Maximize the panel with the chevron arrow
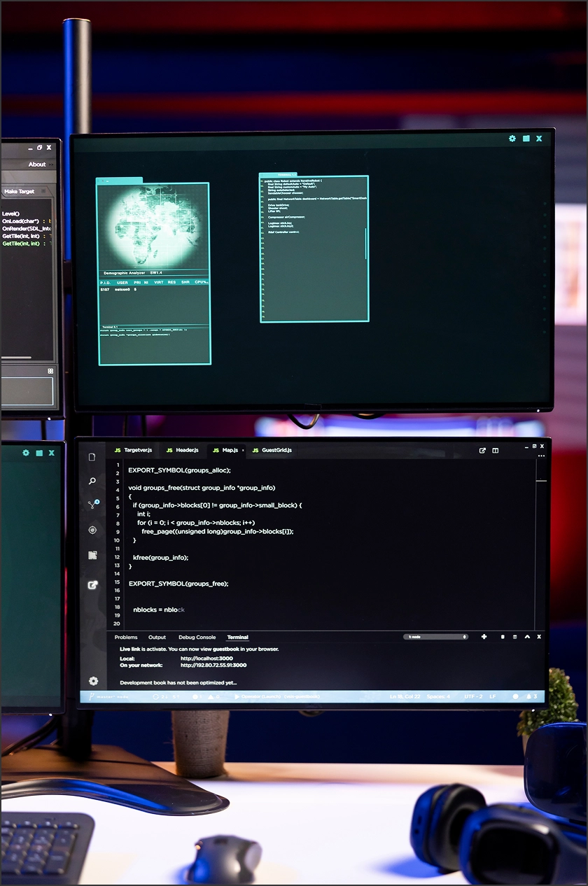 click(527, 637)
